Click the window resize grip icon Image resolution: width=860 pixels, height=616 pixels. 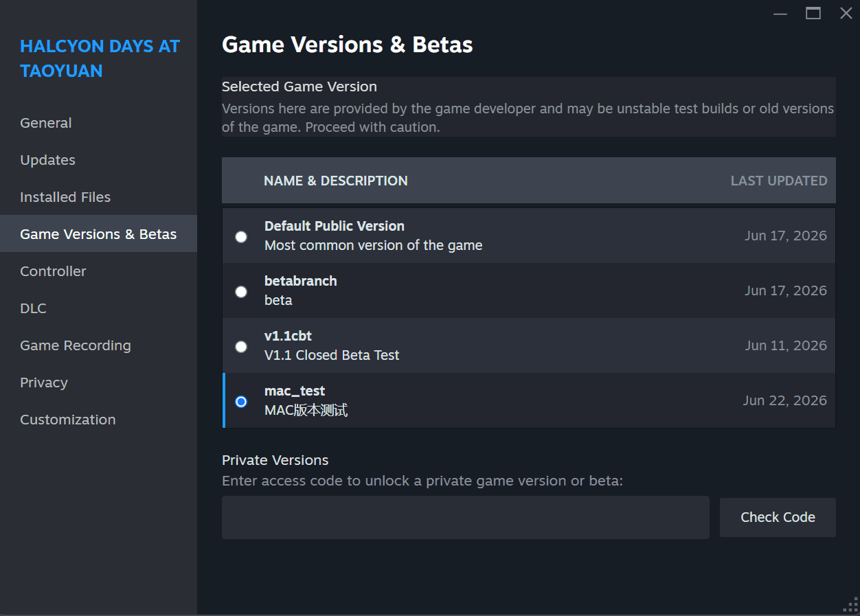click(x=850, y=604)
